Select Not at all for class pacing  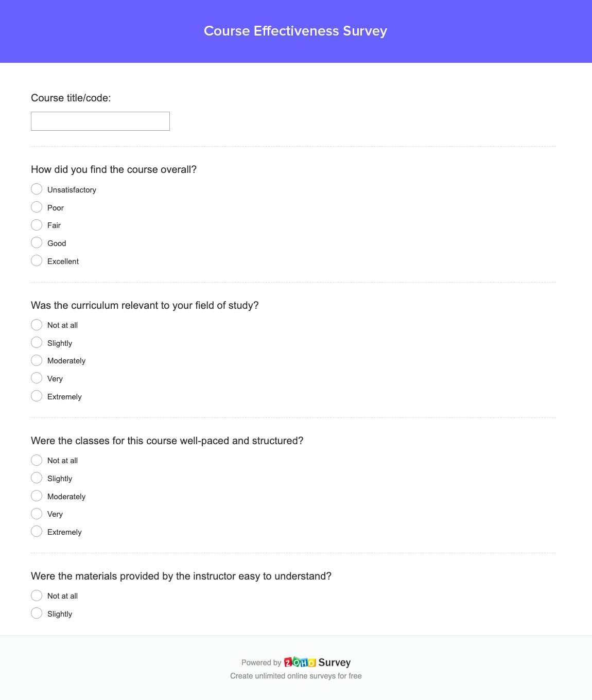(x=37, y=460)
